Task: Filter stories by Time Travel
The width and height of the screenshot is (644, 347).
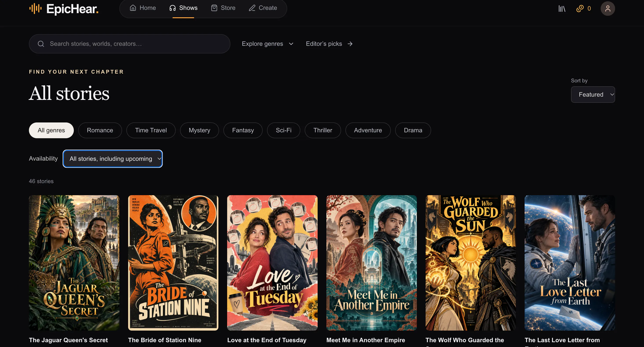Action: tap(151, 130)
